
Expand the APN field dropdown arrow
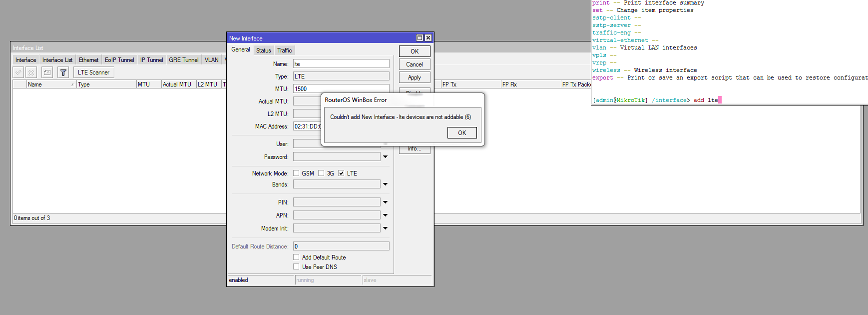pos(385,215)
